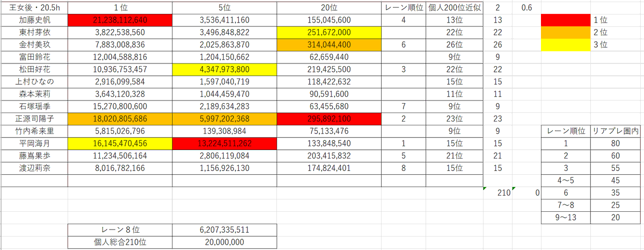Select the cell 1,044,459,470
The width and height of the screenshot is (644, 250).
(224, 94)
